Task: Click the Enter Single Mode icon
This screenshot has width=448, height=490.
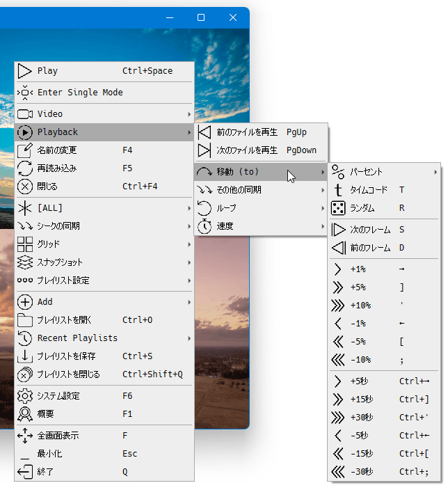Action: pyautogui.click(x=24, y=93)
